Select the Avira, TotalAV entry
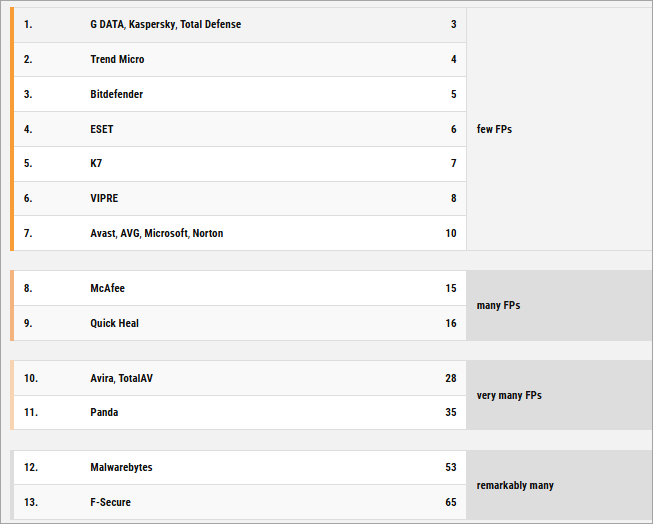 [x=121, y=378]
